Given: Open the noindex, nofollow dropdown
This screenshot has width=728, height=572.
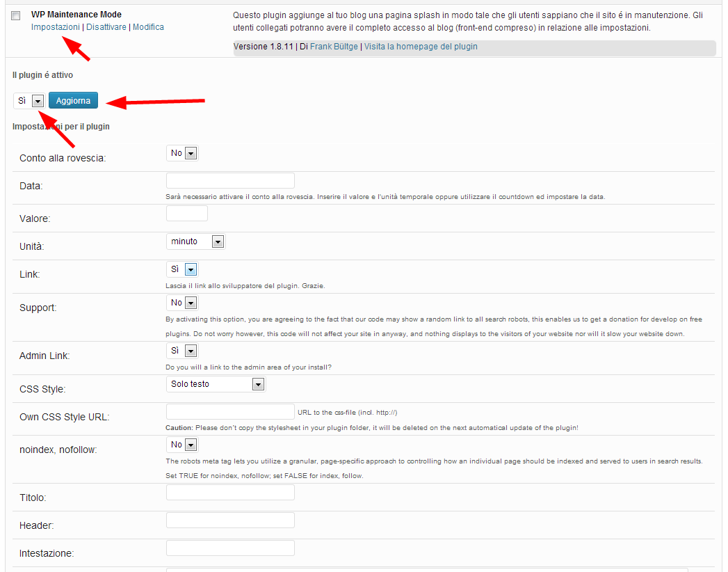Looking at the screenshot, I should click(x=182, y=445).
